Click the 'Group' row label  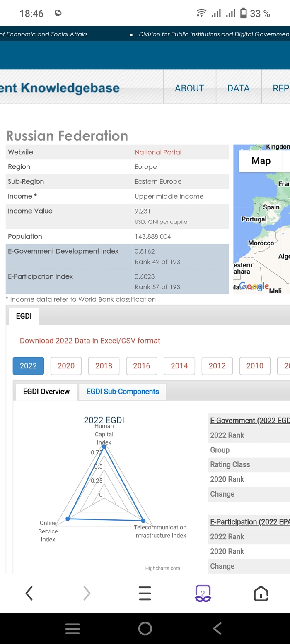click(x=220, y=450)
